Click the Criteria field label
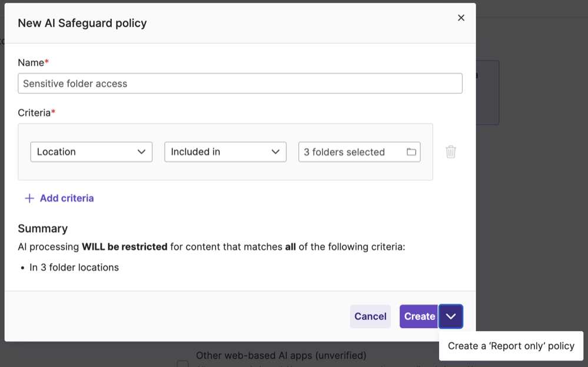This screenshot has width=588, height=367. (34, 113)
